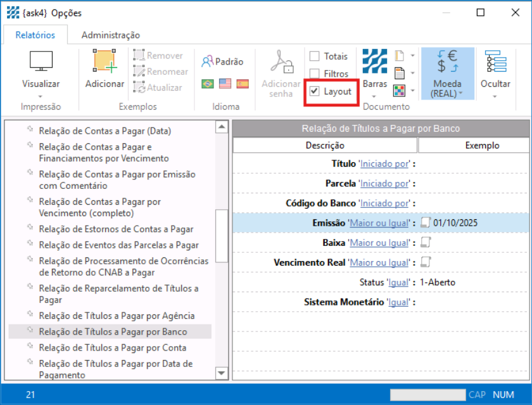The width and height of the screenshot is (532, 405).
Task: Click the Visualizar monitor icon
Action: pos(41,62)
